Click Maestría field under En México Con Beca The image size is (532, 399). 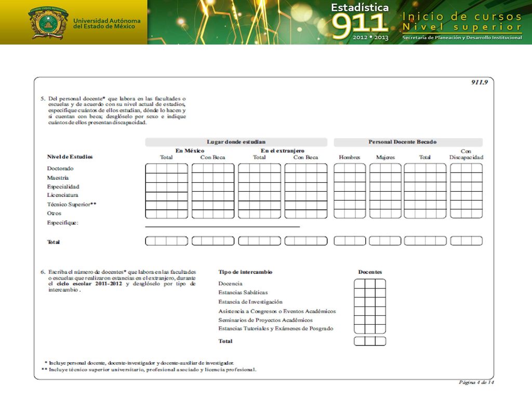click(x=212, y=178)
